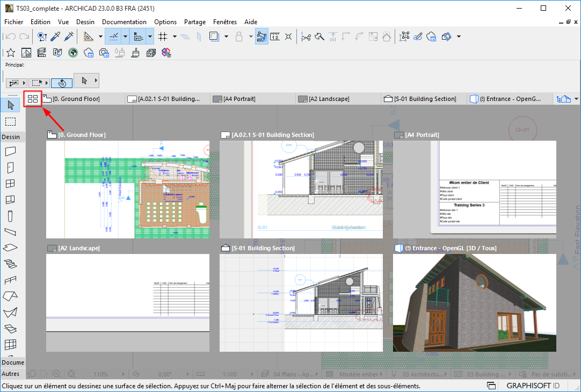Expand the tab bar navigator dropdown arrow
Image resolution: width=581 pixels, height=392 pixels.
tap(576, 99)
